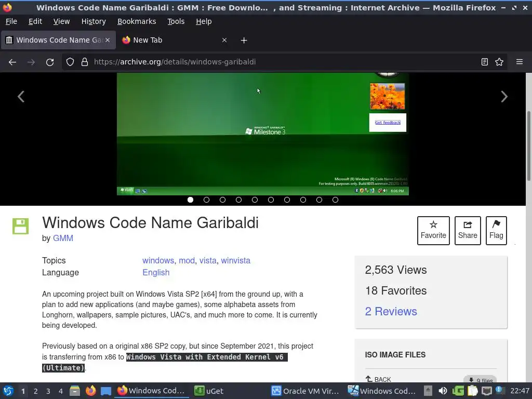
Task: Select the seventh carousel dot
Action: [x=287, y=200]
